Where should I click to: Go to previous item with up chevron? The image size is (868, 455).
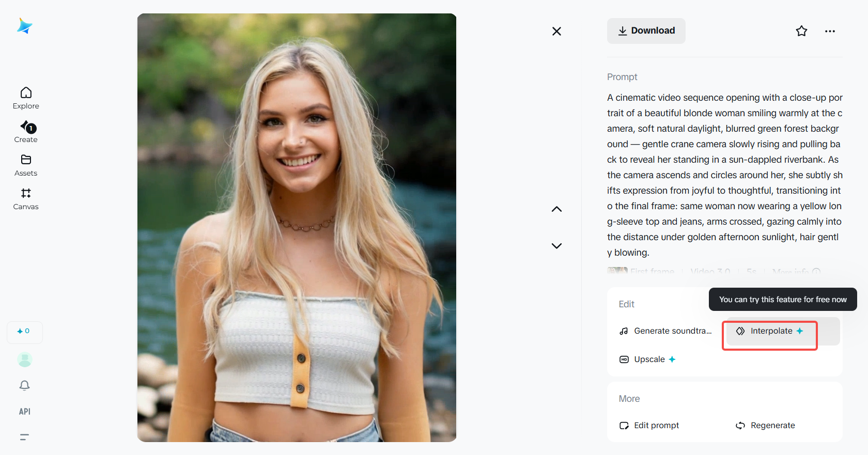[x=556, y=209]
